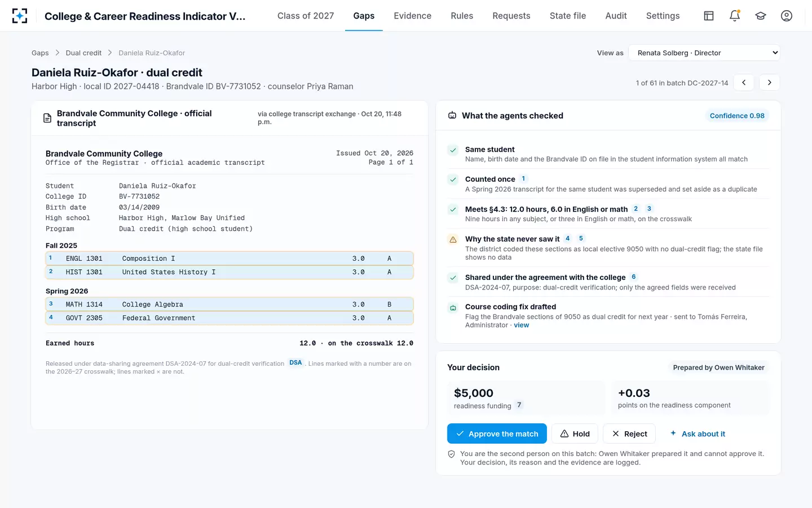Open the Requests tab
This screenshot has height=508, width=812.
coord(511,16)
